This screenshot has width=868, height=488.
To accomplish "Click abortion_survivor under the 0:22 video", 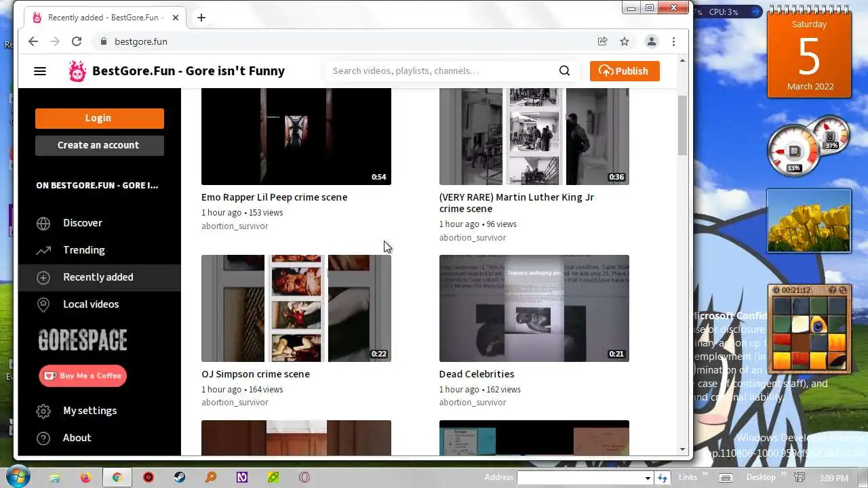I will (x=235, y=402).
